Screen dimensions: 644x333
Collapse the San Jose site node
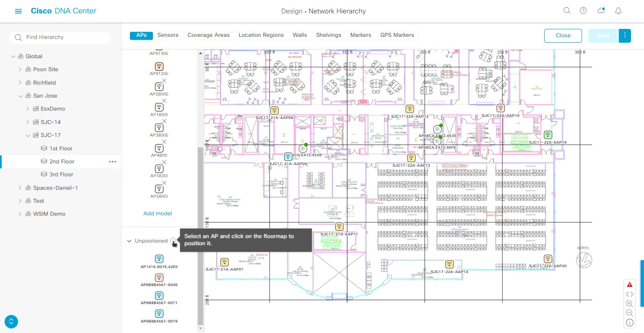20,96
